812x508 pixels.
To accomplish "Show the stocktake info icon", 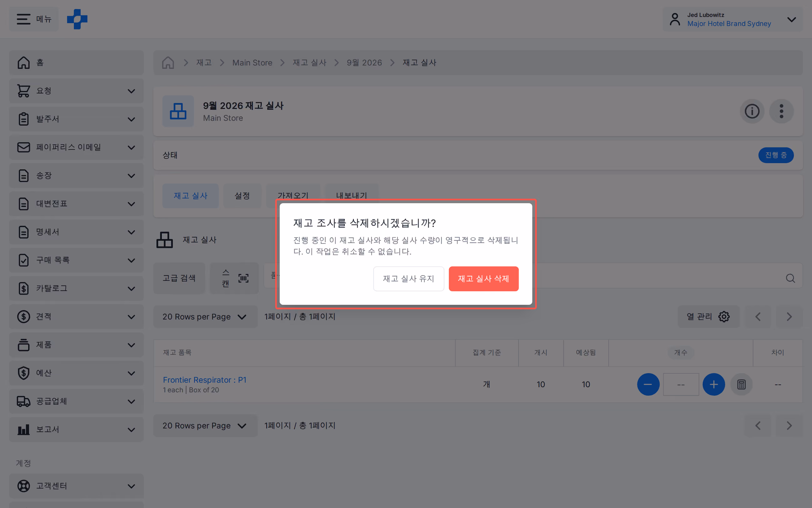I will 752,111.
